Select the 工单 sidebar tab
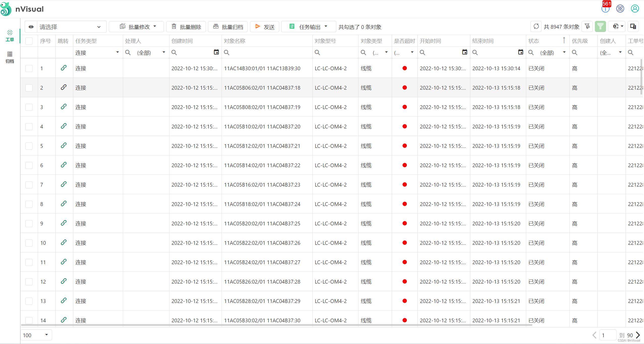The height and width of the screenshot is (344, 644). click(x=10, y=36)
